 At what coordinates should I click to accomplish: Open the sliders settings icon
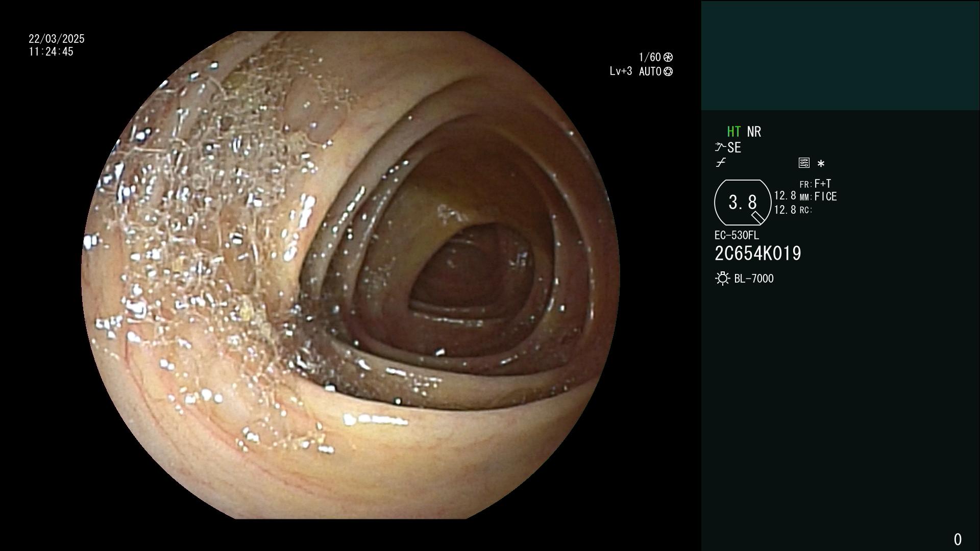tap(804, 163)
